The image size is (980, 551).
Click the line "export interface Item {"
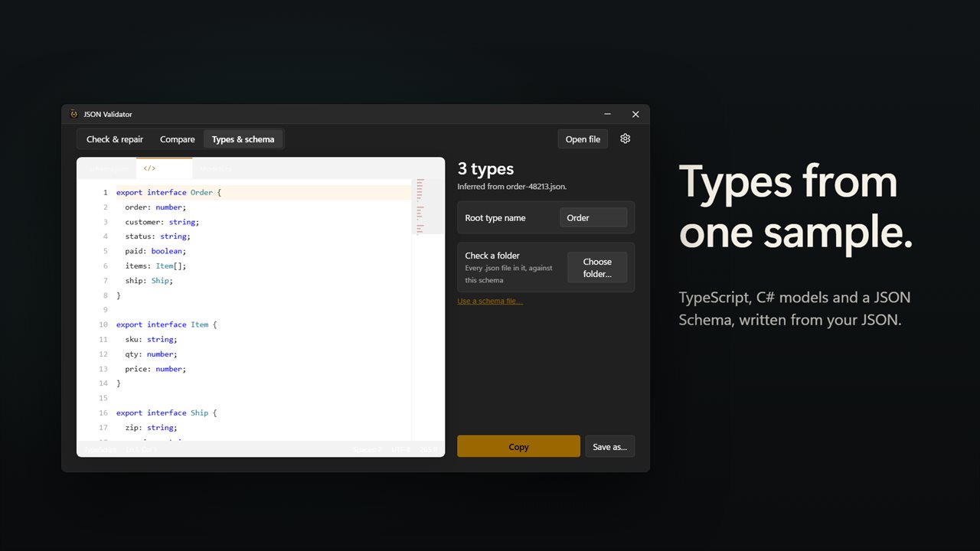[x=166, y=324]
